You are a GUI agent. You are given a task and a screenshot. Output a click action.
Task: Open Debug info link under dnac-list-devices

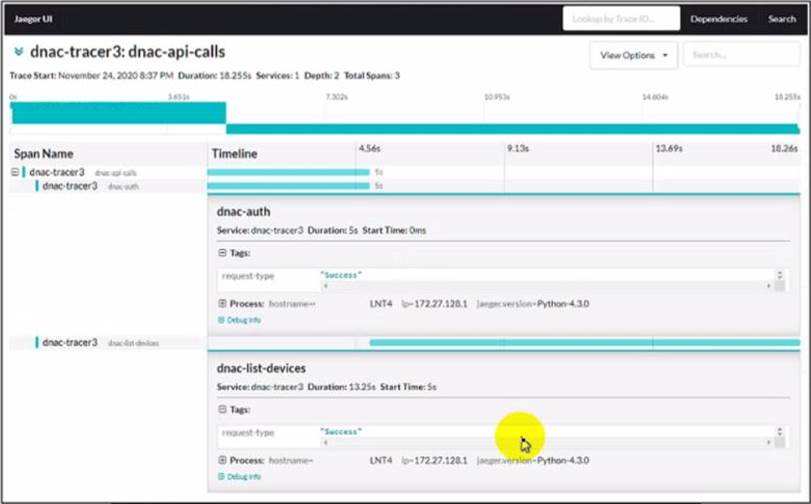(x=240, y=477)
